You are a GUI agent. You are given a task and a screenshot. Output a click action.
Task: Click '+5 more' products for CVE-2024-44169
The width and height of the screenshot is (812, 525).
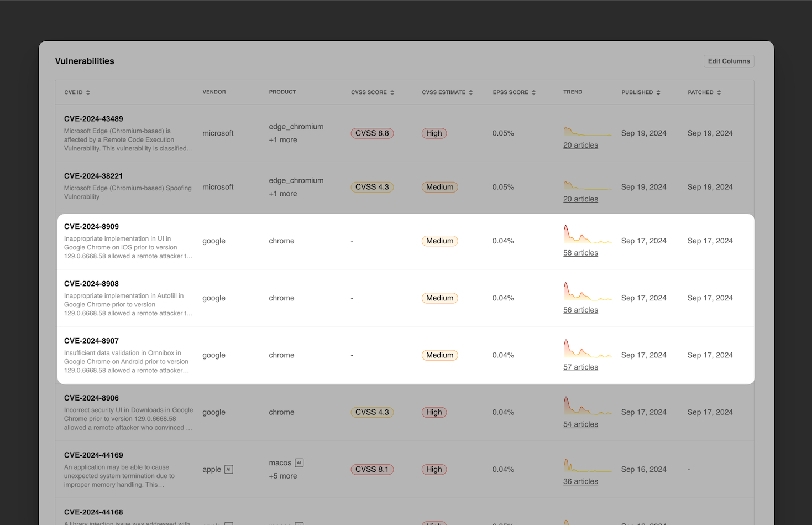tap(283, 476)
